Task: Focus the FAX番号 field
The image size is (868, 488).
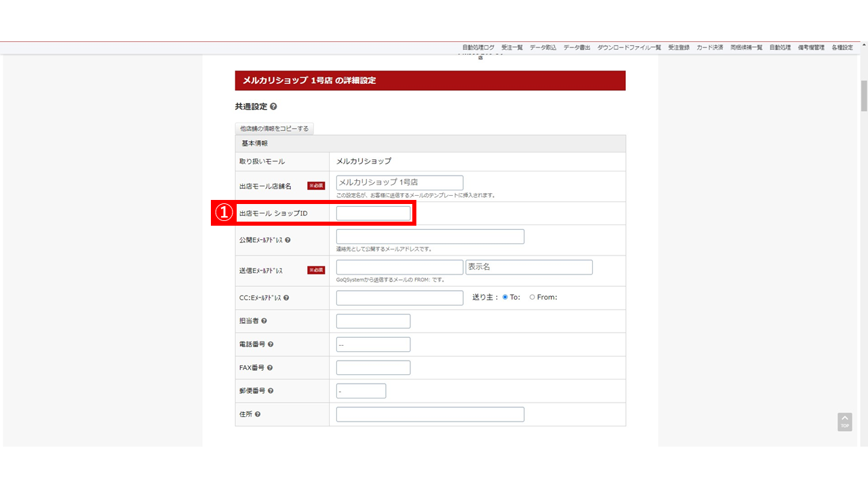Action: click(373, 367)
